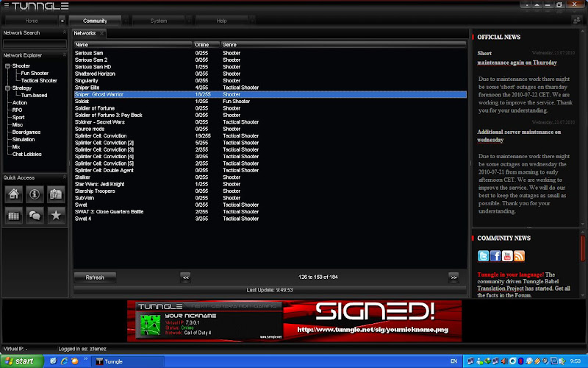Sort by the Online column header

207,45
